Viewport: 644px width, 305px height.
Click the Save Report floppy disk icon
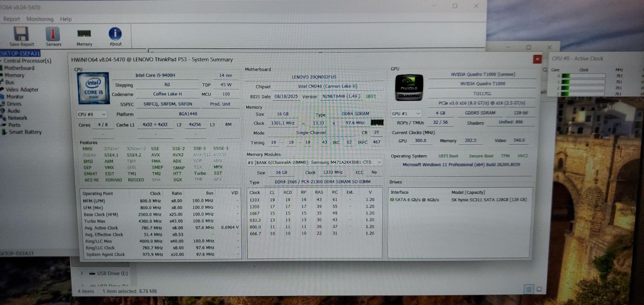(21, 34)
